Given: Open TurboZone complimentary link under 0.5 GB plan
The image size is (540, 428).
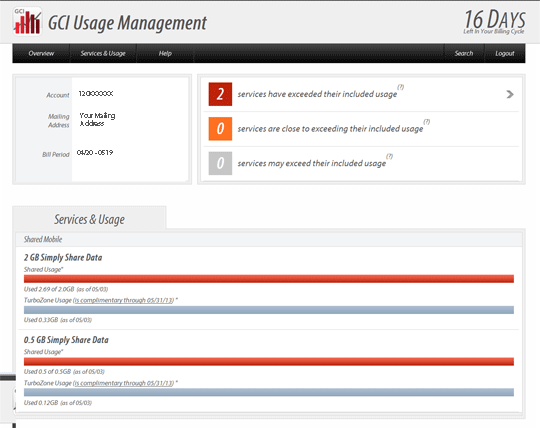Looking at the screenshot, I should pyautogui.click(x=123, y=383).
